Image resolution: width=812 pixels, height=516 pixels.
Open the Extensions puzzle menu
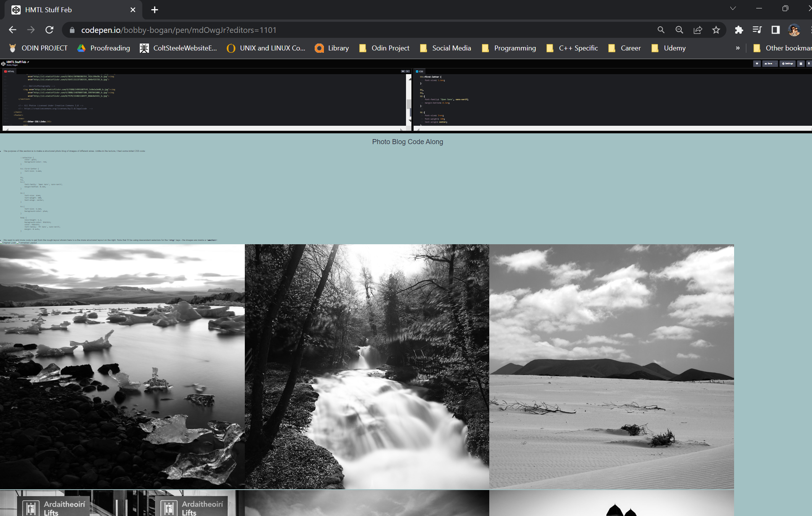(739, 30)
